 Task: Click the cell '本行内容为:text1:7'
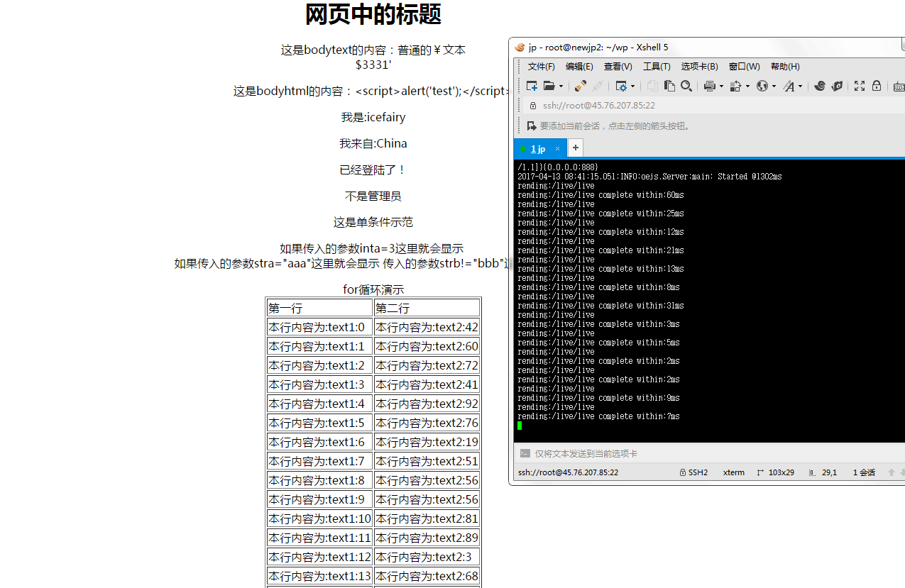click(319, 461)
